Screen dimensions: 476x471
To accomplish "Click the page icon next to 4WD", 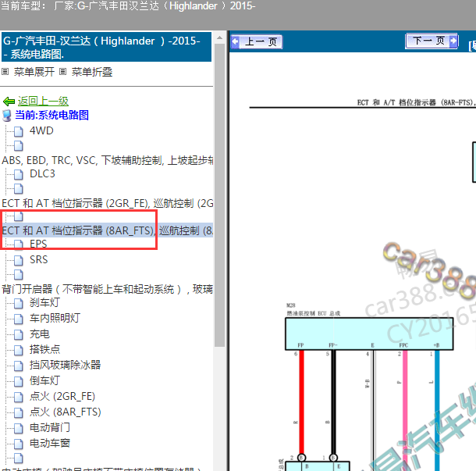I will [x=18, y=131].
